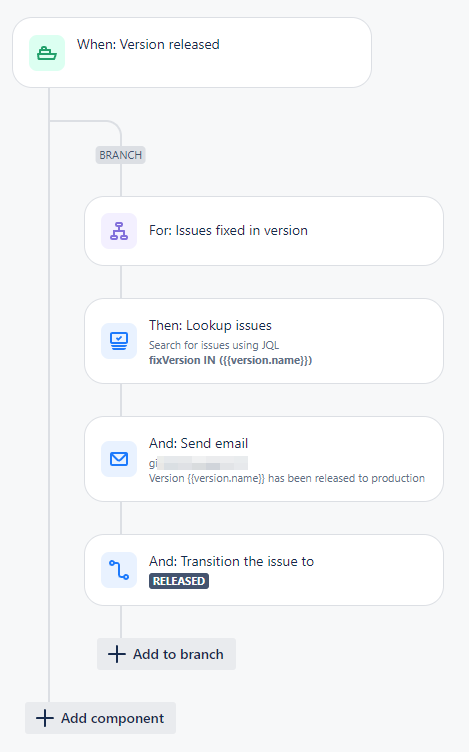Click the Lookup issues monitor icon
The height and width of the screenshot is (752, 469).
pyautogui.click(x=119, y=341)
